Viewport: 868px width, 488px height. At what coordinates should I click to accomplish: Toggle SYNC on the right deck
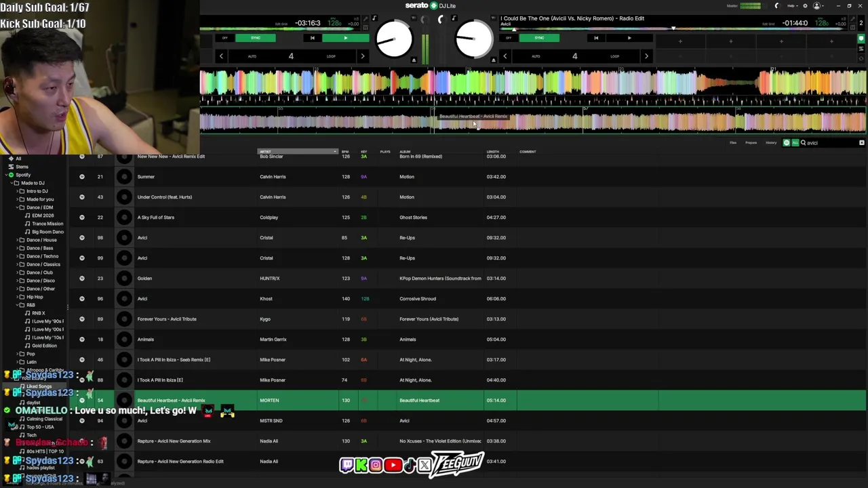click(539, 38)
